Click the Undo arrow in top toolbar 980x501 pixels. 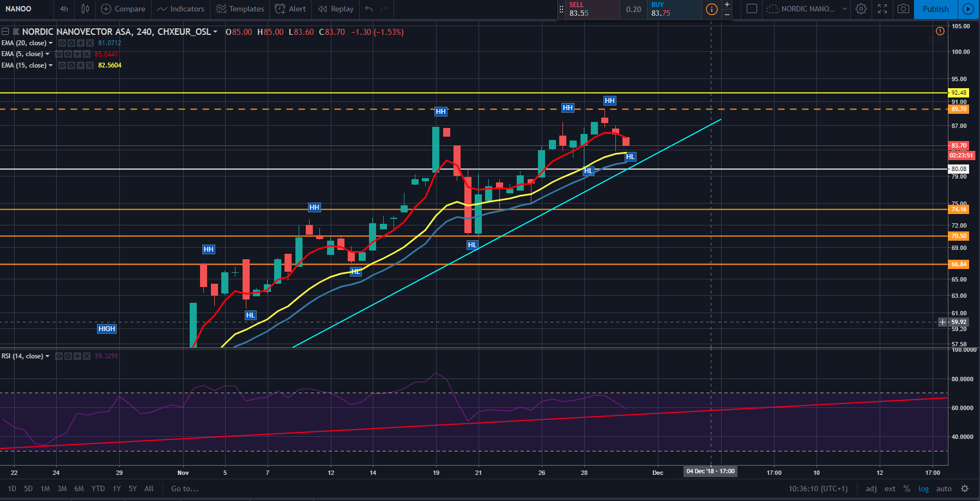369,9
